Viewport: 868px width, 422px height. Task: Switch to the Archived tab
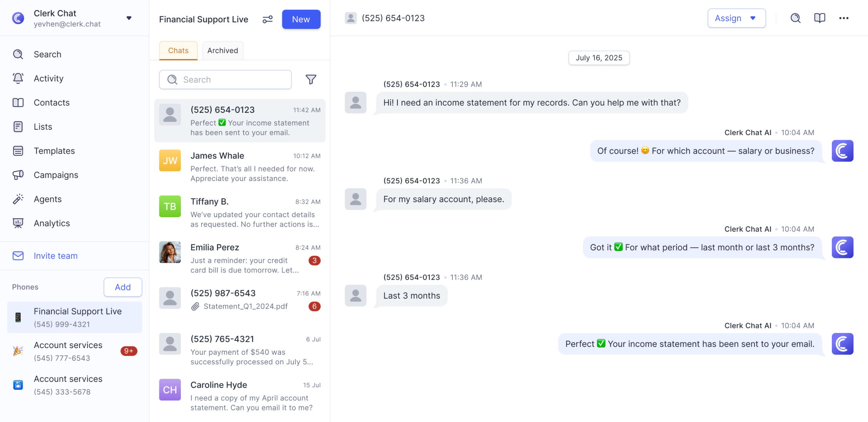tap(222, 50)
